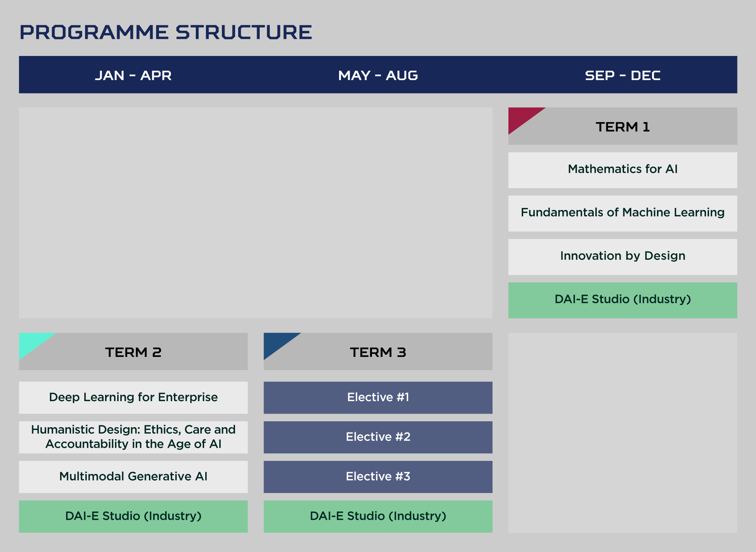Choose the Elective #3 box
Image resolution: width=756 pixels, height=552 pixels.
[x=378, y=476]
